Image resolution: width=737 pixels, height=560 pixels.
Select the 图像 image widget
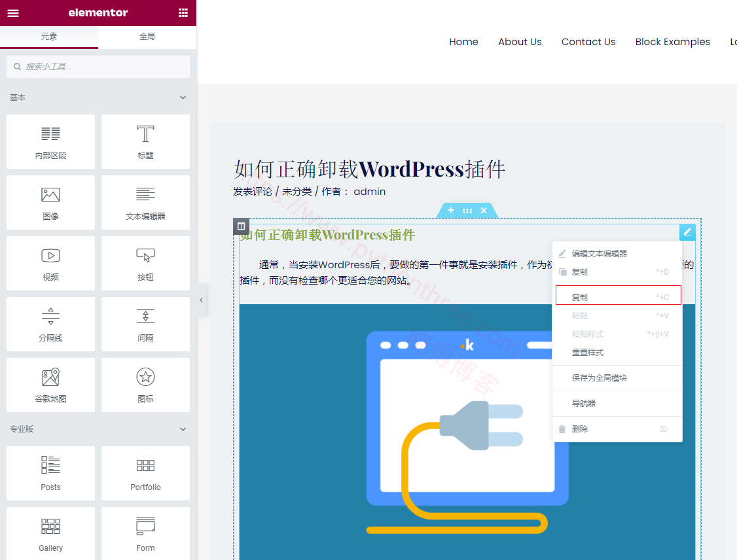coord(51,203)
